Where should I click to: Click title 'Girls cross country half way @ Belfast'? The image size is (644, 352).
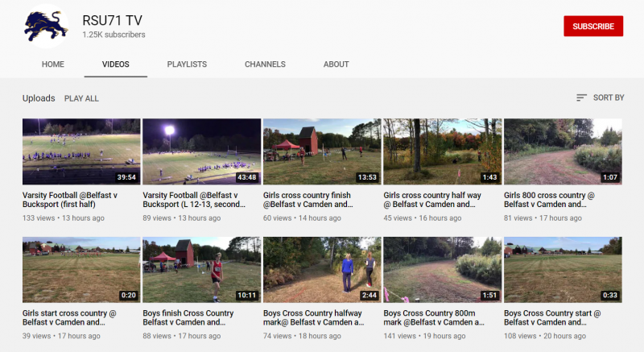pyautogui.click(x=432, y=200)
